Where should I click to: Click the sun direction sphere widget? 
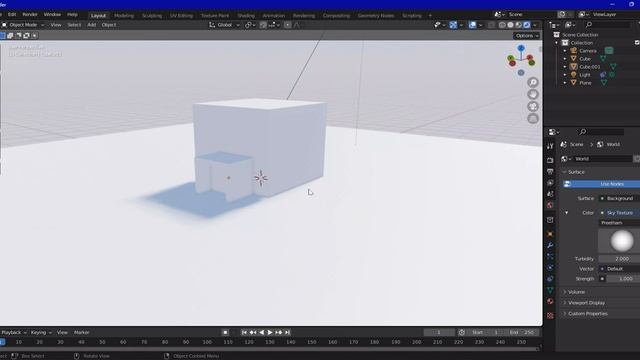(622, 241)
